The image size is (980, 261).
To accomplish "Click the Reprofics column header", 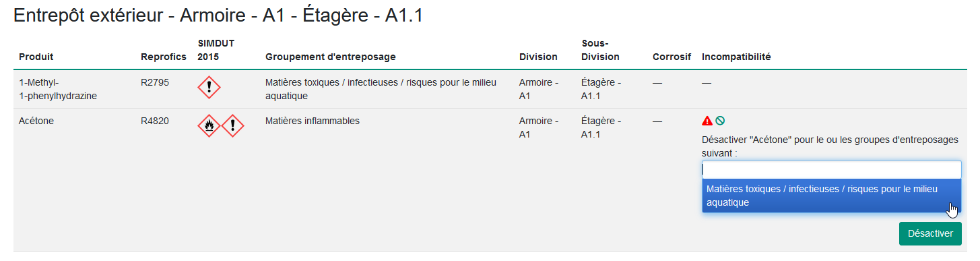I will (x=163, y=57).
